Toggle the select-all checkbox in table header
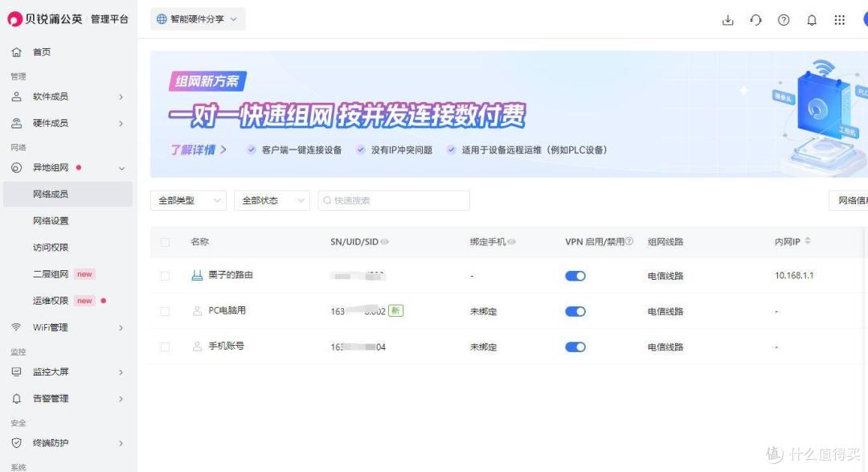This screenshot has width=868, height=472. click(x=165, y=242)
